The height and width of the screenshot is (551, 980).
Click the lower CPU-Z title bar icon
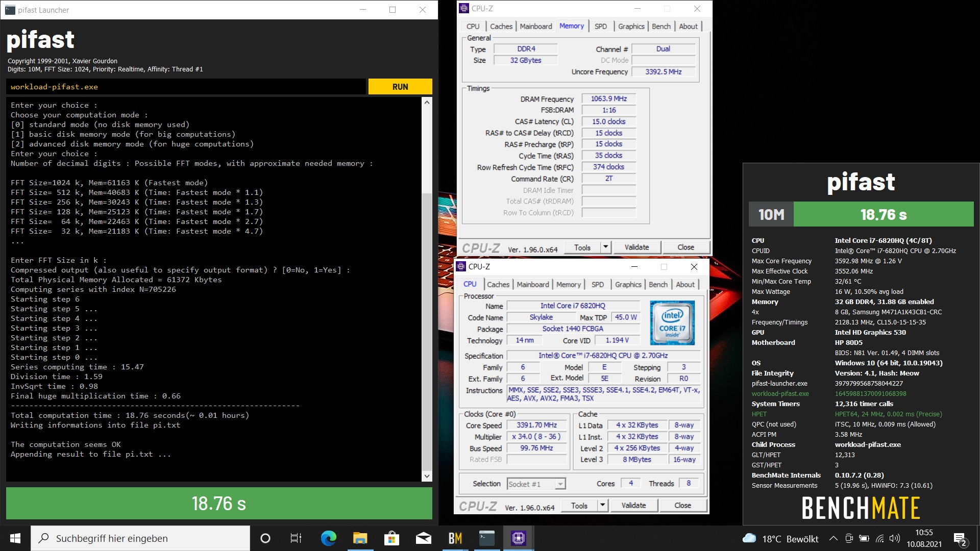pyautogui.click(x=460, y=266)
